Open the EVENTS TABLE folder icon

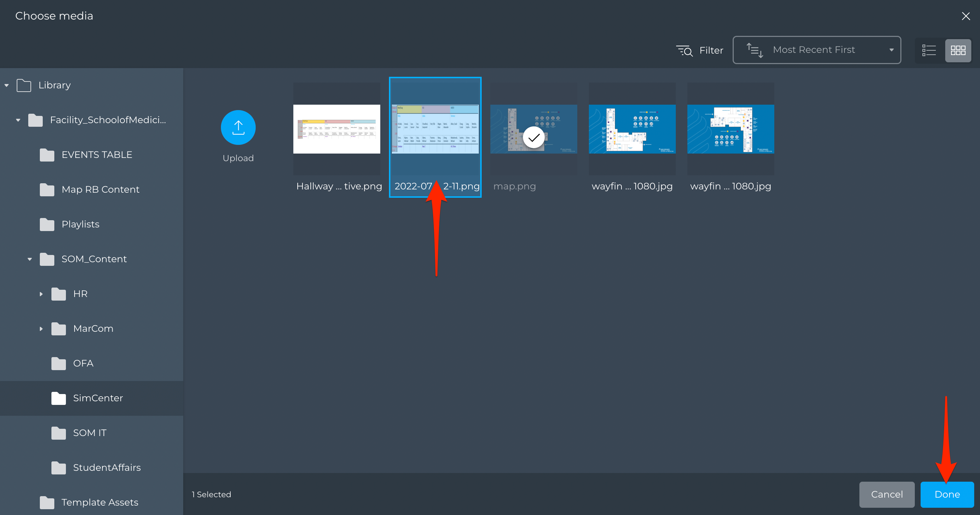[47, 155]
